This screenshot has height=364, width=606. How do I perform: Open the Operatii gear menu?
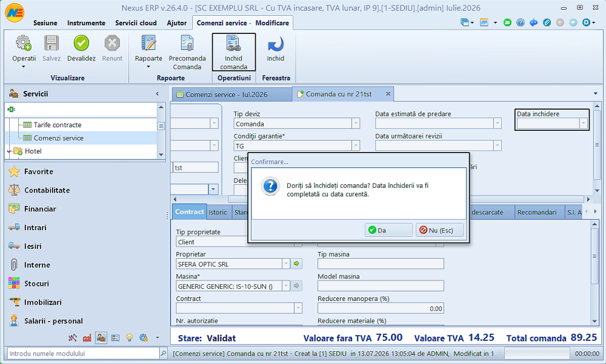(x=24, y=51)
